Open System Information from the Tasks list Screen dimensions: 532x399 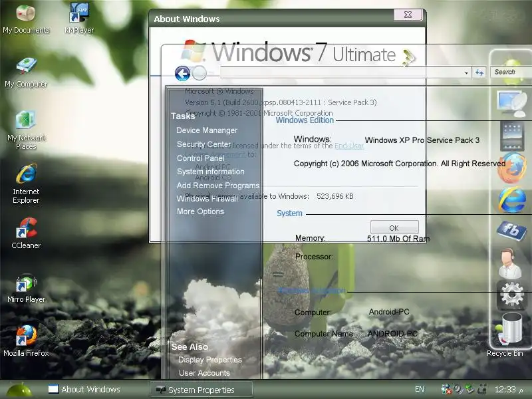click(x=210, y=172)
